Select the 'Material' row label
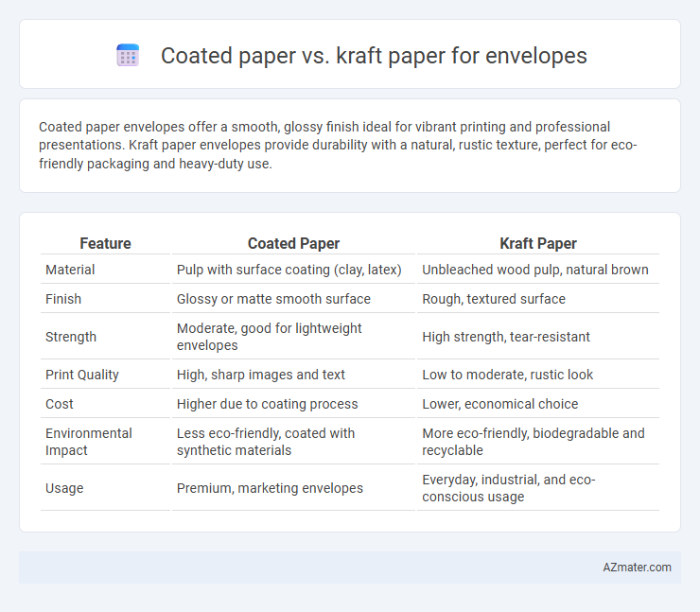This screenshot has height=612, width=700. (70, 270)
